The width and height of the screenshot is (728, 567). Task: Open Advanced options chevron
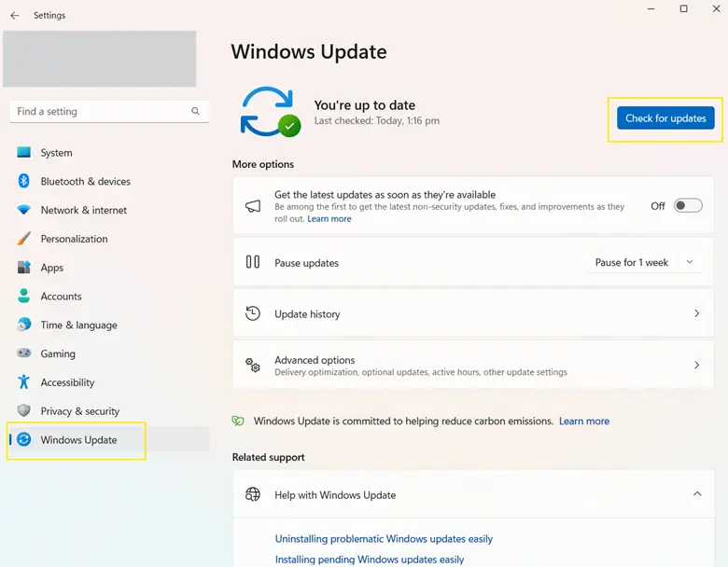696,366
